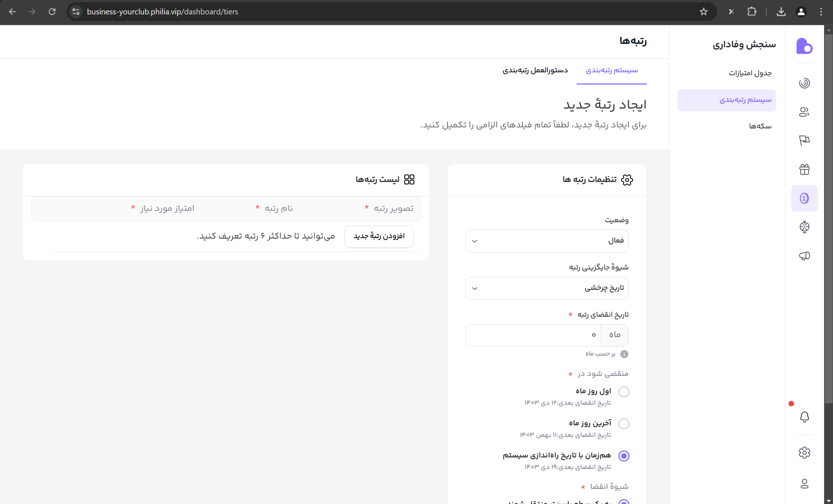Switch to the دستورالعمل رتبه‌بندی tab
The height and width of the screenshot is (504, 833).
[535, 71]
